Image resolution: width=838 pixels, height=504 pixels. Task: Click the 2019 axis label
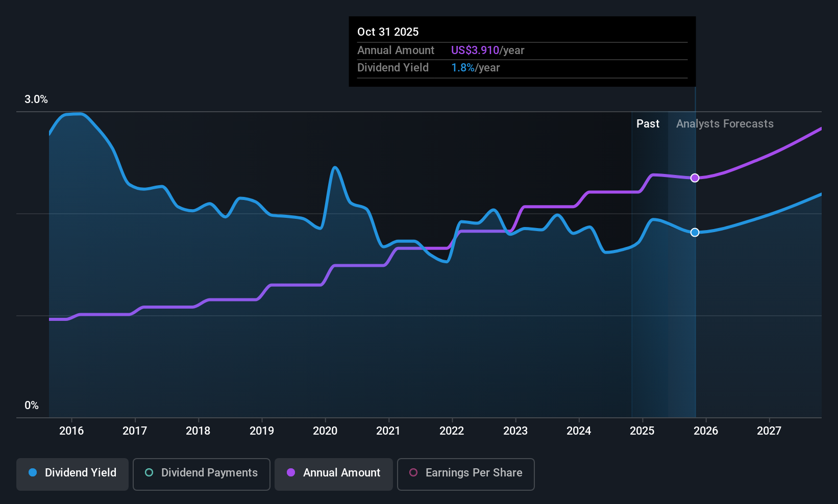coord(262,431)
